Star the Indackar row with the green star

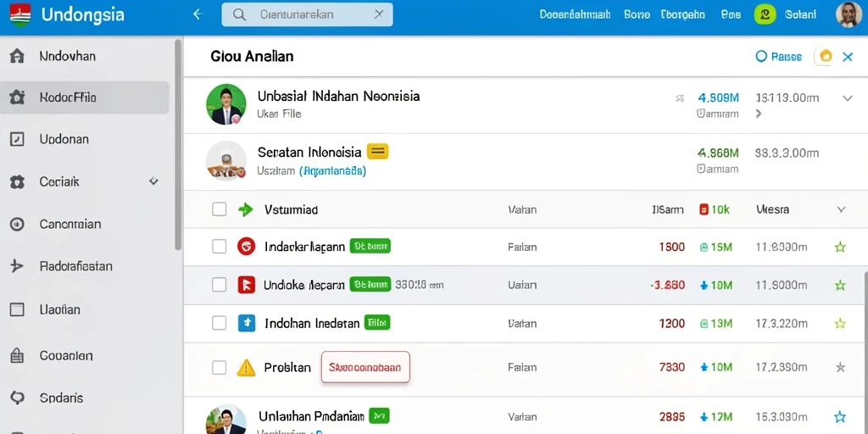tap(840, 247)
